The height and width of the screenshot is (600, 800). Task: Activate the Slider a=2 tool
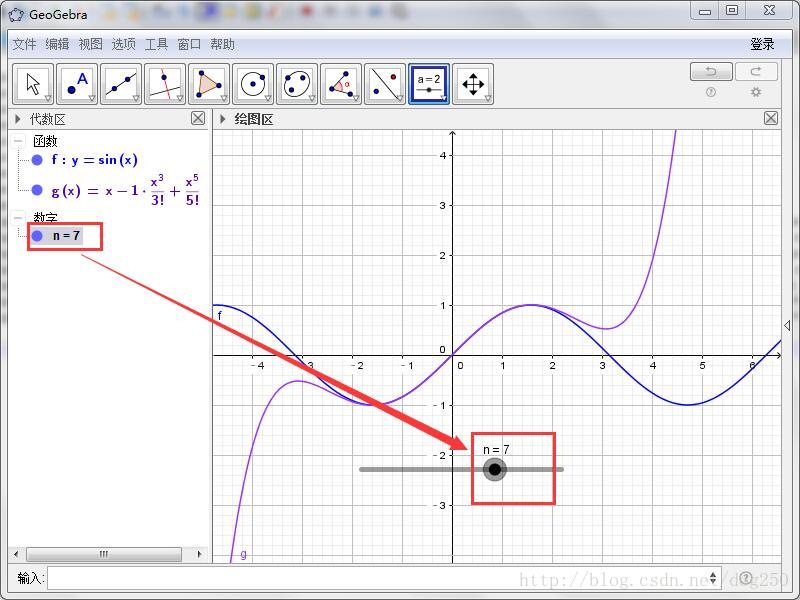tap(429, 84)
